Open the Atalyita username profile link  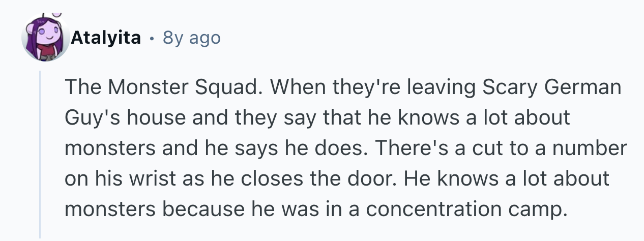pyautogui.click(x=106, y=38)
